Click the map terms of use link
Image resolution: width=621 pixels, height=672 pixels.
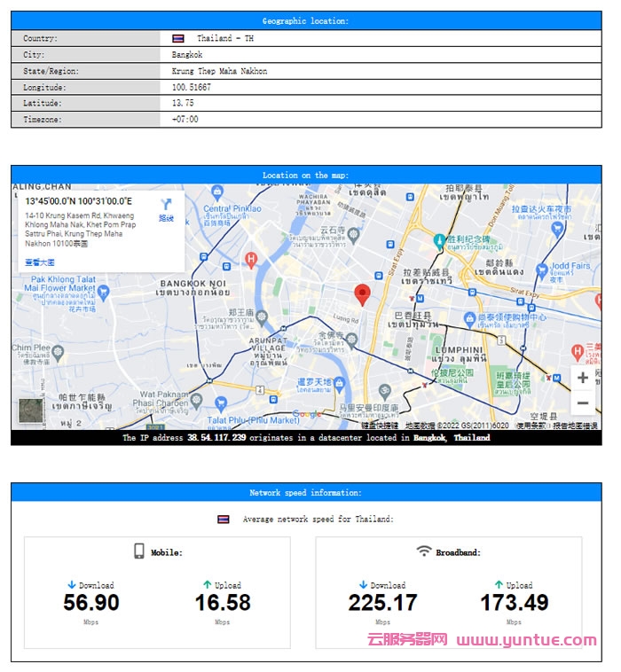pyautogui.click(x=531, y=426)
